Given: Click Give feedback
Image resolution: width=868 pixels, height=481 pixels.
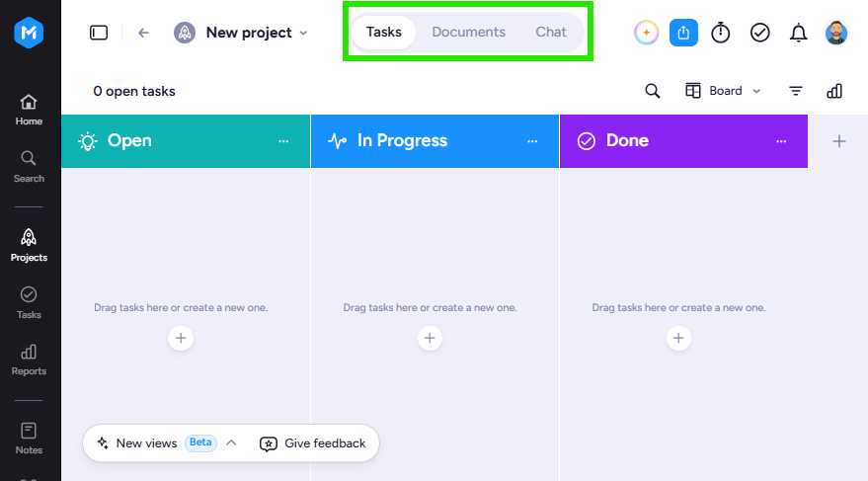Looking at the screenshot, I should 313,443.
